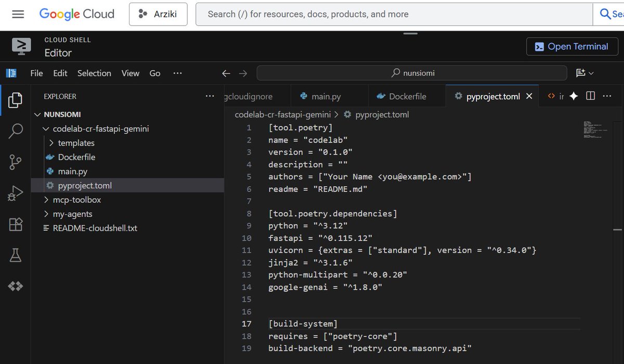
Task: Click the google-genai dependency line
Action: tap(325, 287)
